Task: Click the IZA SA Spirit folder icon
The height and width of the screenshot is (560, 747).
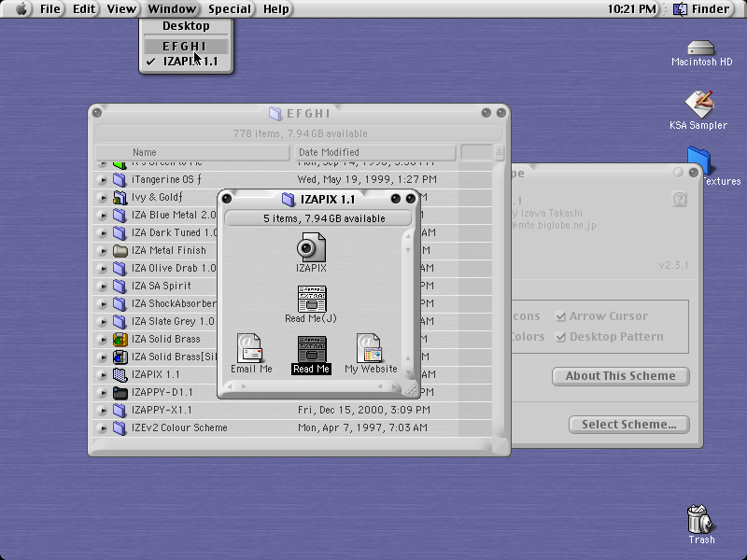Action: click(120, 286)
